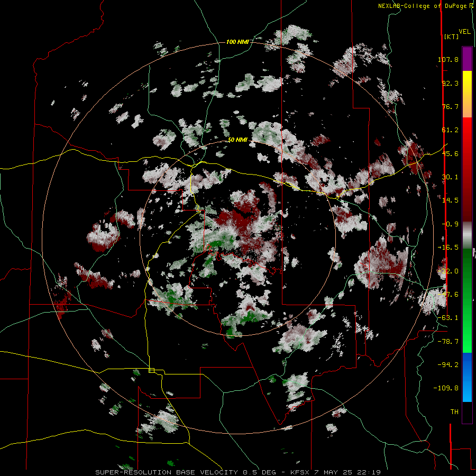
Task: Click the -94.2 legend value
Action: (448, 364)
